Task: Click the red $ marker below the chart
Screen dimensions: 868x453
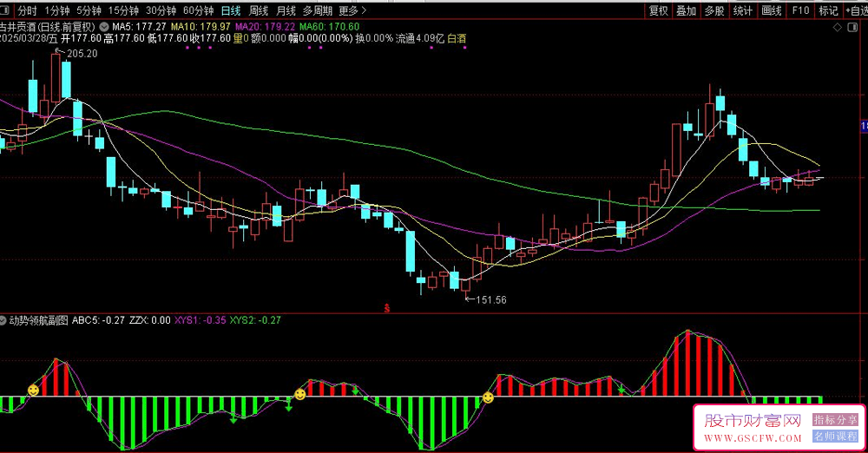Action: (x=387, y=308)
